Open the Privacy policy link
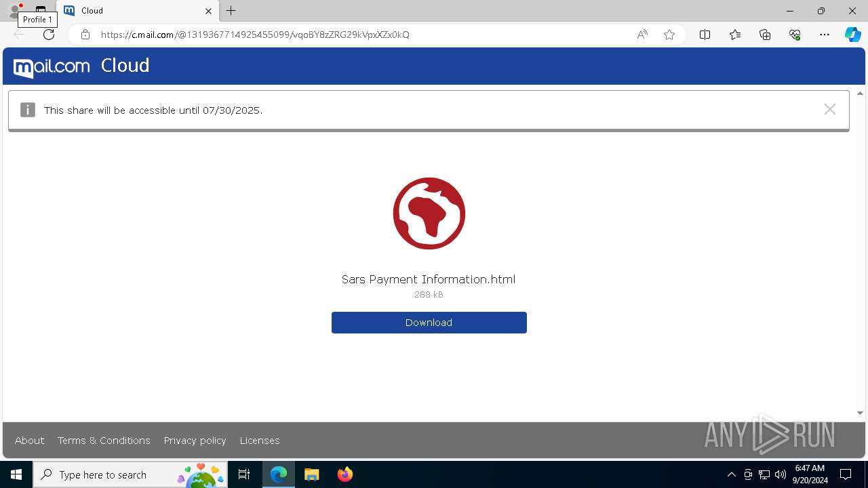Image resolution: width=868 pixels, height=488 pixels. coord(195,441)
